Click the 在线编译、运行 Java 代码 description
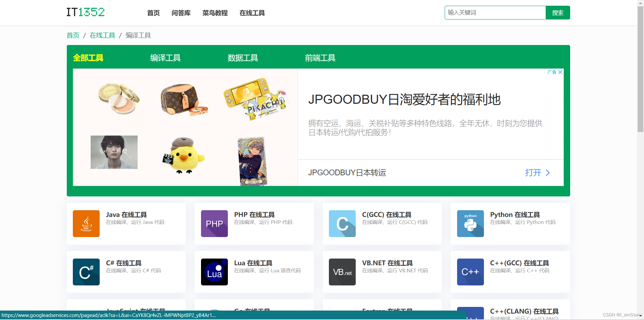This screenshot has height=320, width=644. pyautogui.click(x=135, y=222)
